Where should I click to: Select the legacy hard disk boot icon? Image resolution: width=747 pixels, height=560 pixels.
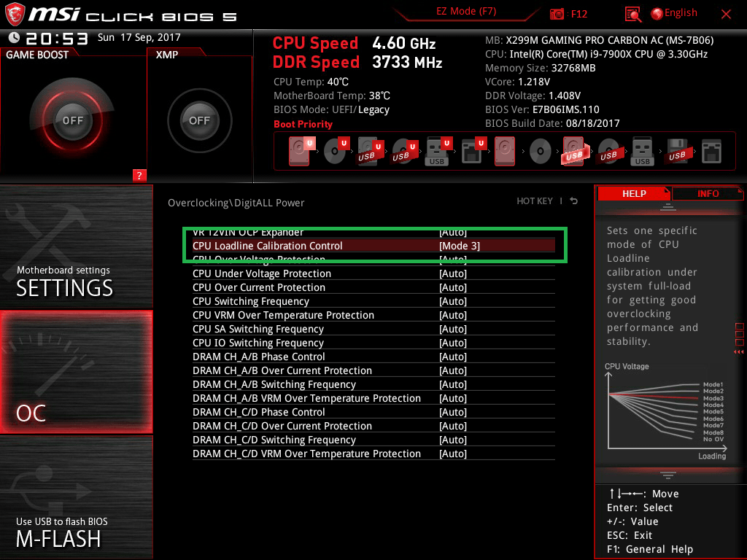505,151
